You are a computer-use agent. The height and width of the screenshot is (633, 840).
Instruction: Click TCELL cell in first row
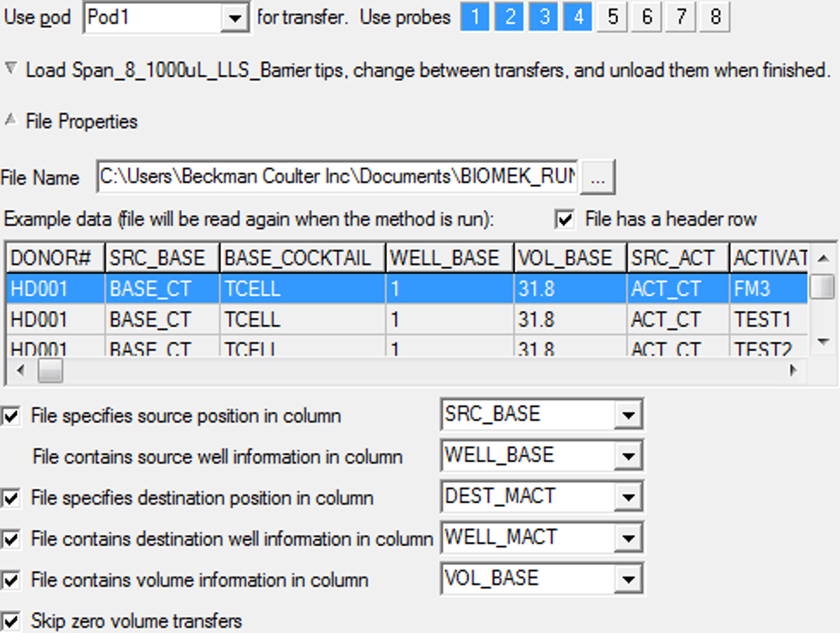[x=302, y=288]
